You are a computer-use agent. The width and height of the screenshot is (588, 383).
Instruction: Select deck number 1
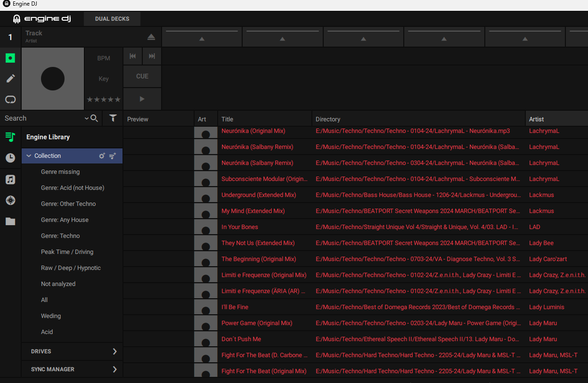point(10,37)
